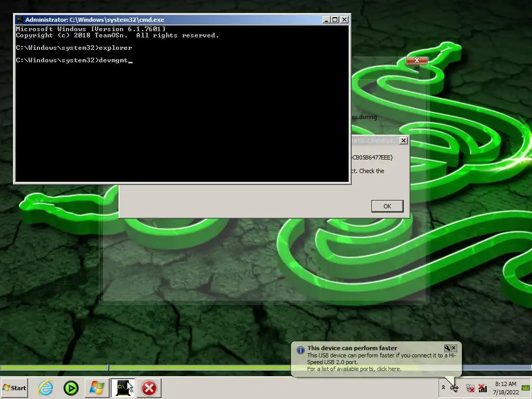Click the 'click here' available ports text
This screenshot has height=399, width=532.
tap(389, 369)
